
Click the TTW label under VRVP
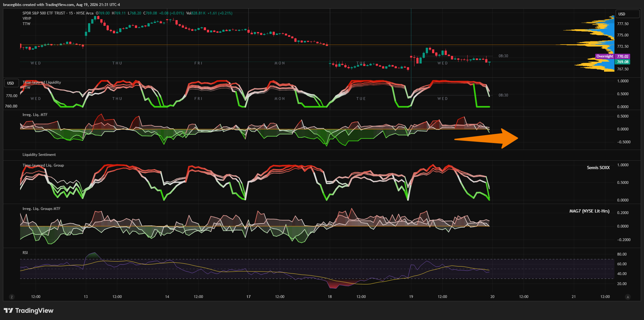click(x=26, y=24)
